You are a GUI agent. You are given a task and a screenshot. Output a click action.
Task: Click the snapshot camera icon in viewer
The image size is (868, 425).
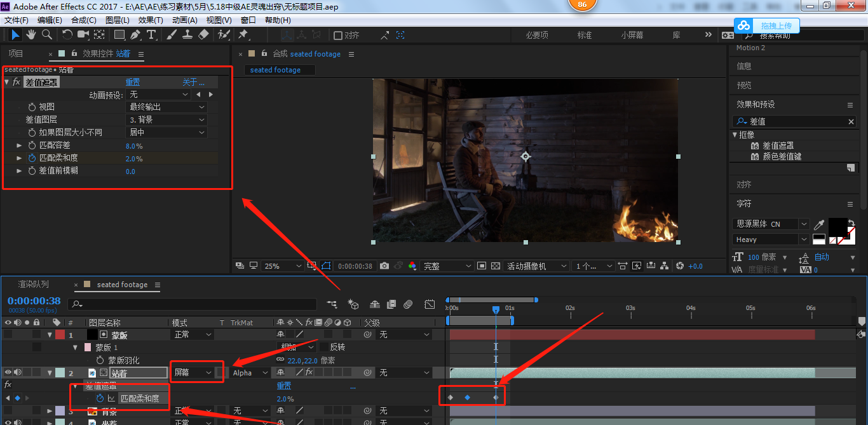click(x=384, y=266)
